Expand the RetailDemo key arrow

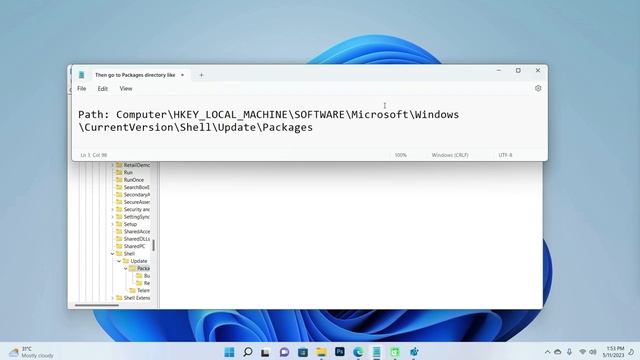[112, 165]
